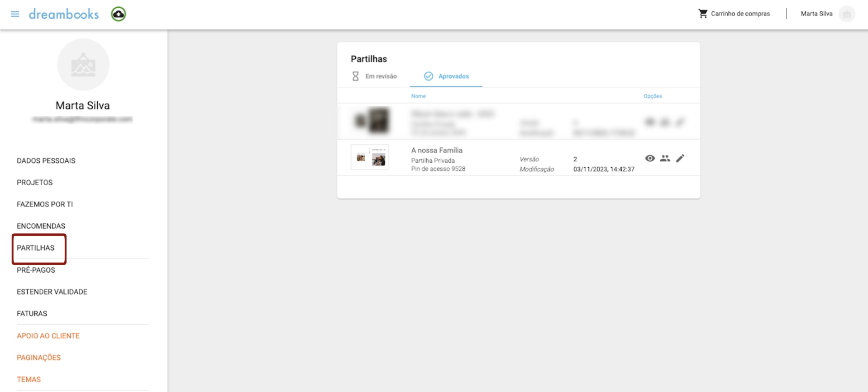Image resolution: width=868 pixels, height=392 pixels.
Task: Open the hamburger menu icon
Action: tap(15, 14)
